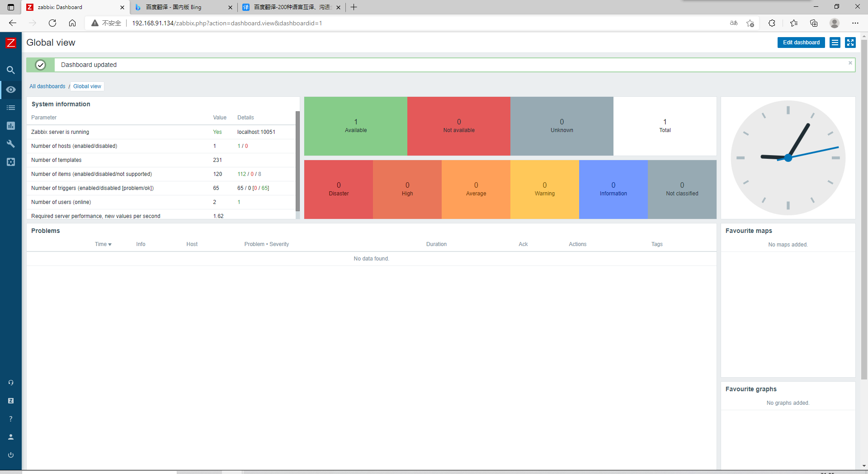Screen dimensions: 868x474
Task: Open the Reports chart icon menu
Action: click(11, 126)
